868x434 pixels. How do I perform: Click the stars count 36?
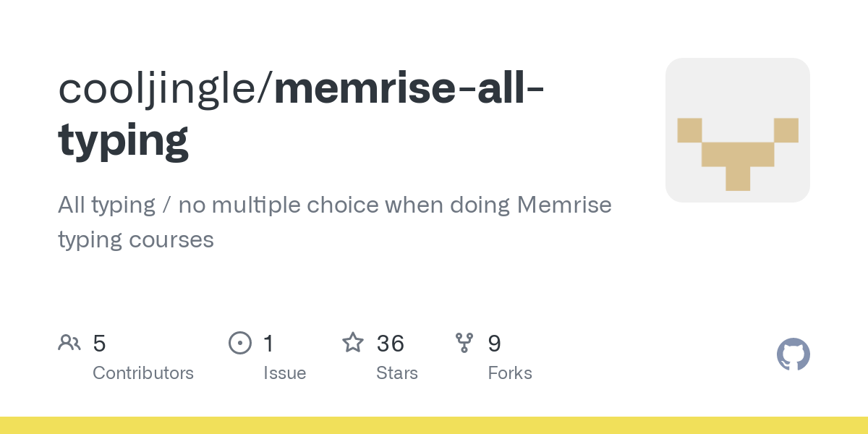pos(391,344)
